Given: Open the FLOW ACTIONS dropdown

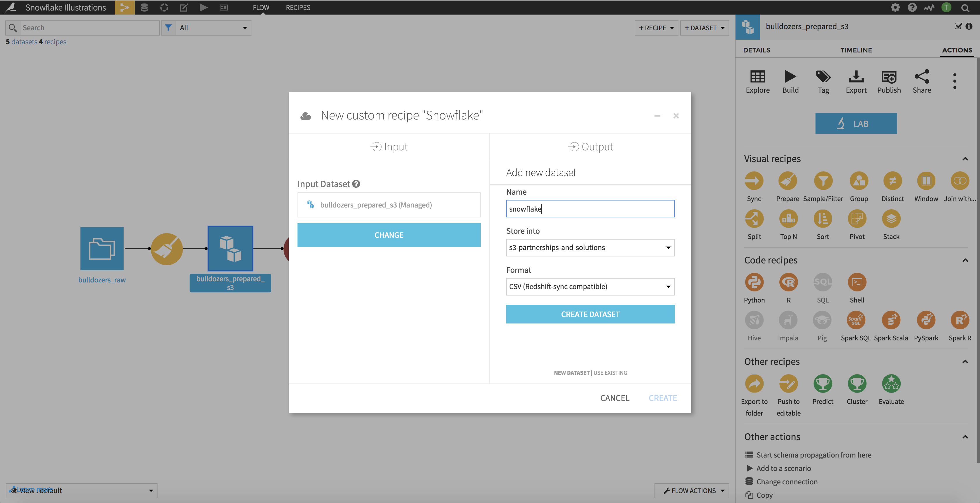Looking at the screenshot, I should (692, 490).
